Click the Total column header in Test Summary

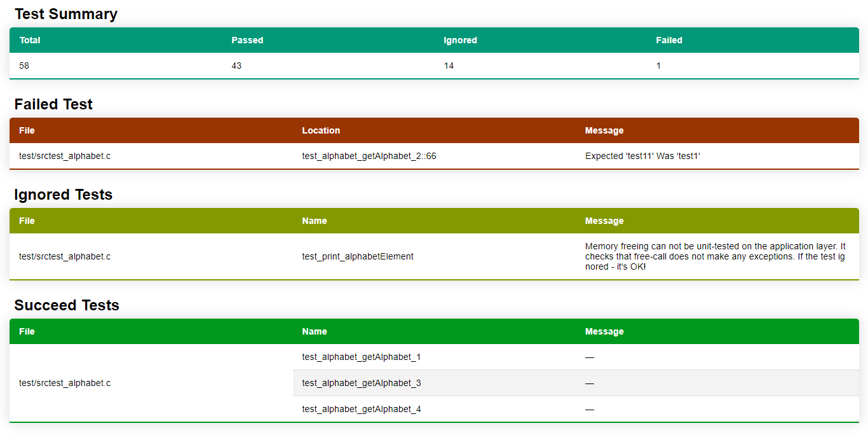pos(30,40)
